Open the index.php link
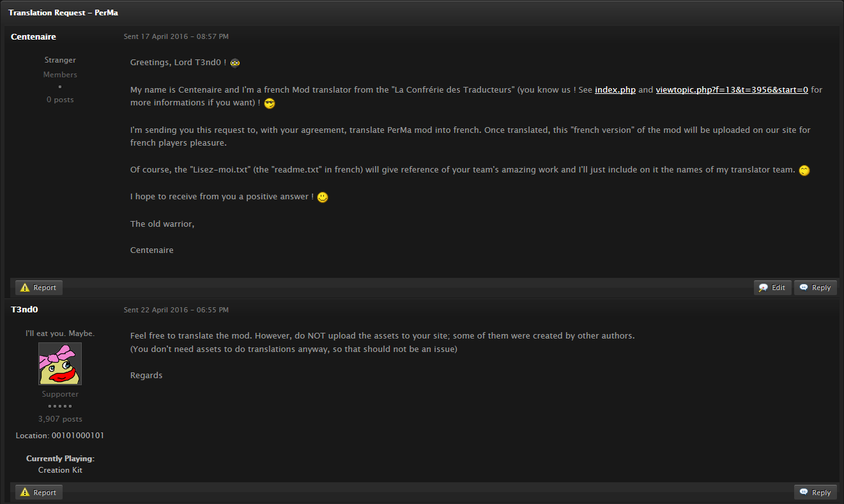This screenshot has height=504, width=844. tap(615, 90)
